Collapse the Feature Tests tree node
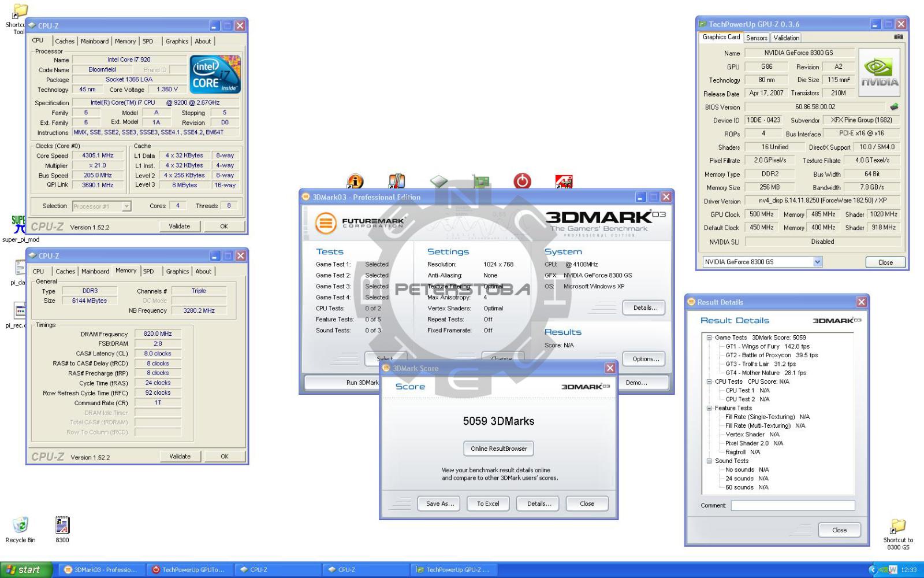Screen dimensions: 924x578 point(709,408)
